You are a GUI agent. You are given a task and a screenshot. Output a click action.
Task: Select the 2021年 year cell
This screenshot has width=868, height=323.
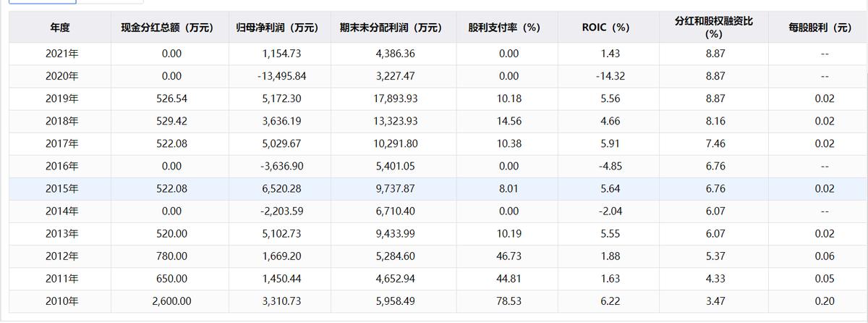click(61, 54)
